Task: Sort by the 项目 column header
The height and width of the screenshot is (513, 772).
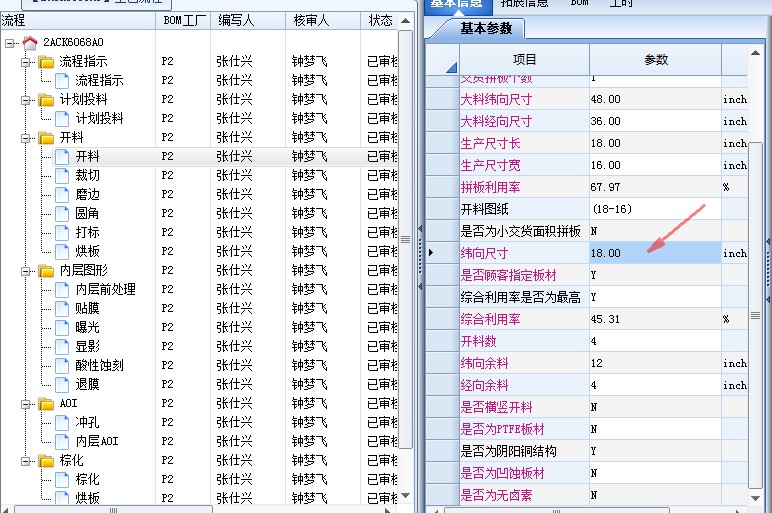Action: click(524, 60)
